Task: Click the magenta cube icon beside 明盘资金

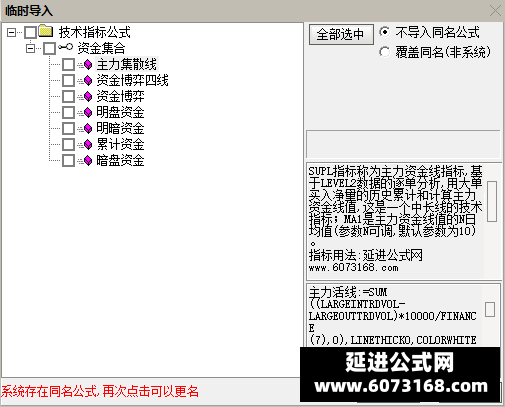Action: [88, 112]
